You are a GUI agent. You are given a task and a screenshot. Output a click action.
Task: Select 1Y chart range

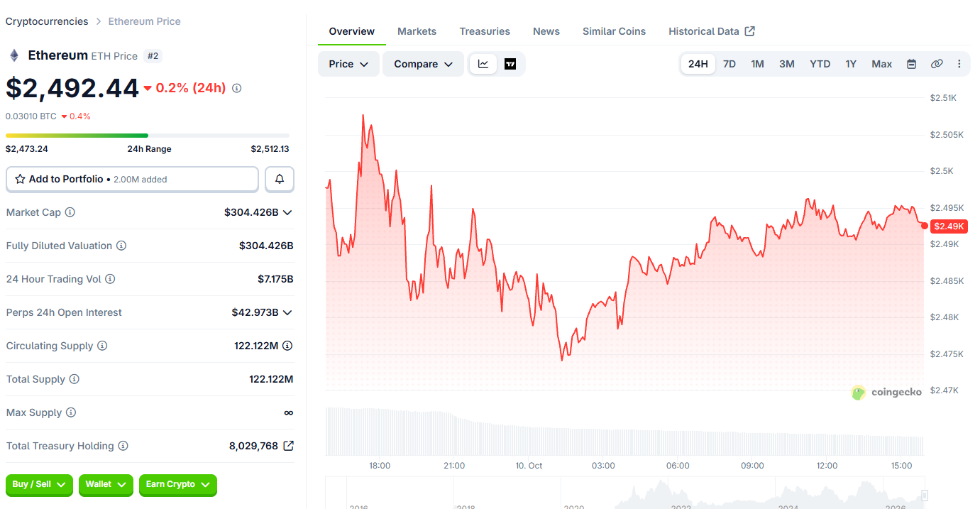[851, 64]
